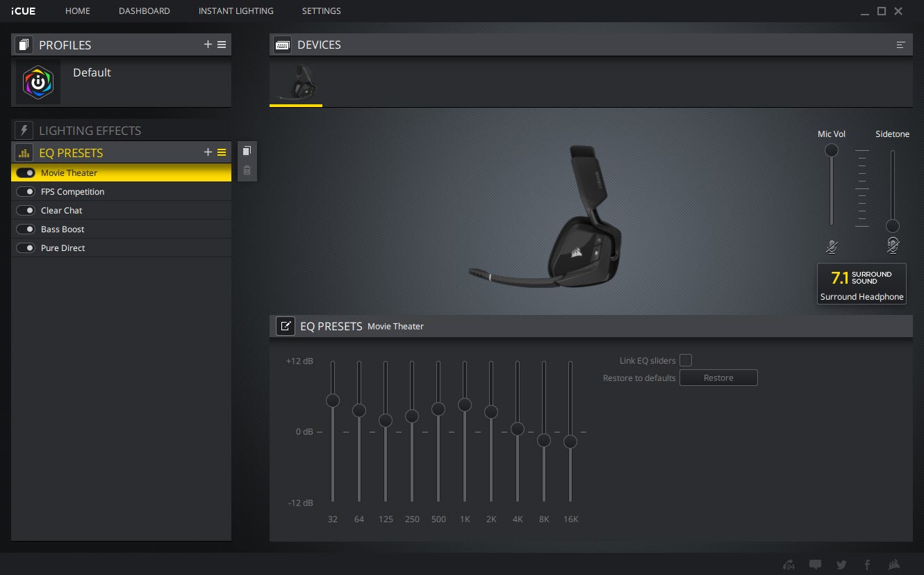The width and height of the screenshot is (924, 575).
Task: Click the 32 Hz EQ slider handle
Action: [333, 400]
